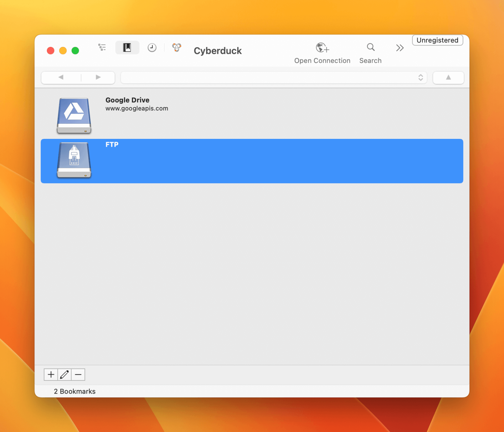Screen dimensions: 504x432
Task: Switch to the outline browser view
Action: [102, 48]
